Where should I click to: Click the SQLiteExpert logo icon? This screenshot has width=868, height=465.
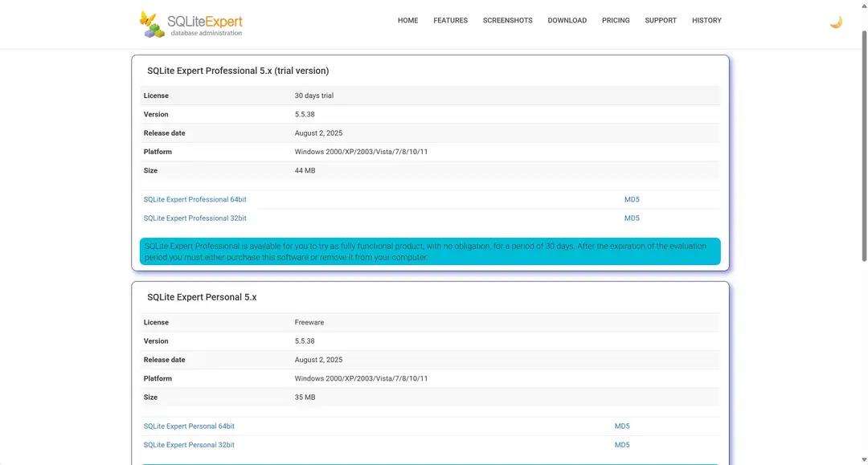(x=152, y=24)
